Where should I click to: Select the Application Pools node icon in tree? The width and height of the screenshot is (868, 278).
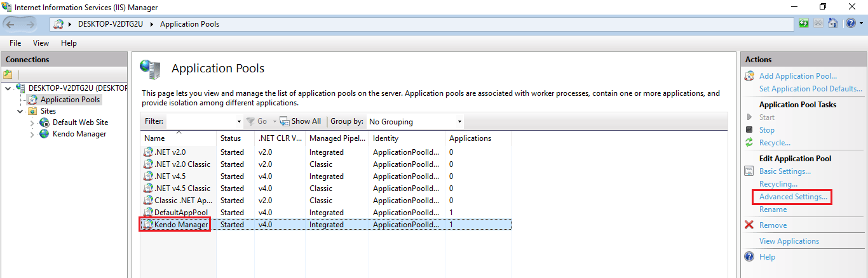(x=33, y=100)
